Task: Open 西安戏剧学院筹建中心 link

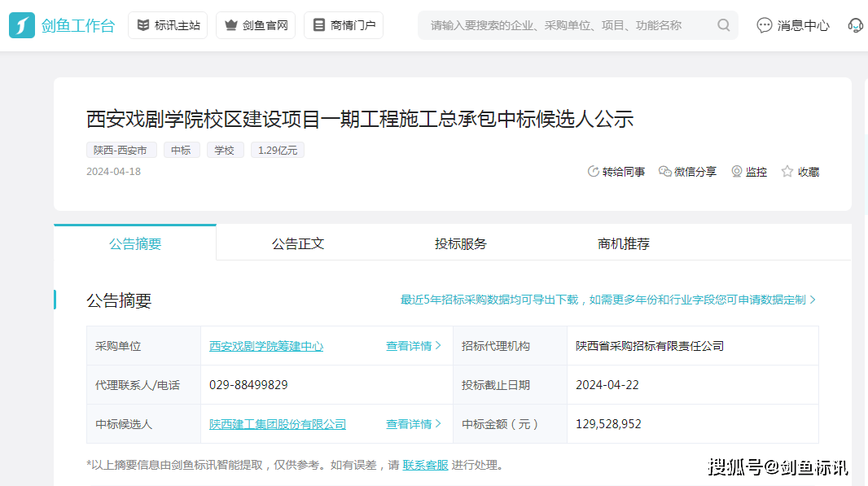Action: point(266,346)
